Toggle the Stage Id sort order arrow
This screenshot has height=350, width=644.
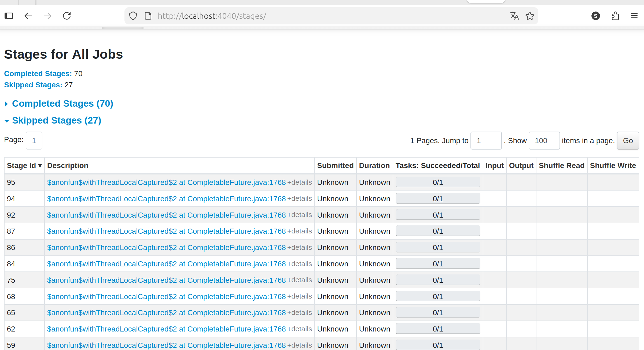40,166
